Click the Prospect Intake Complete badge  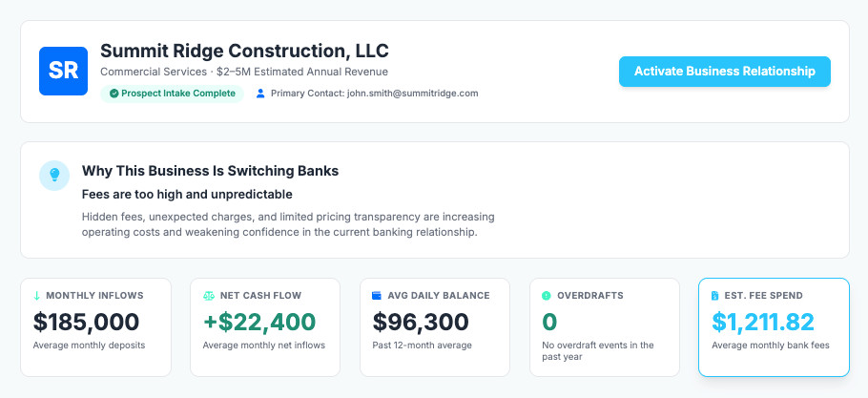coord(172,94)
